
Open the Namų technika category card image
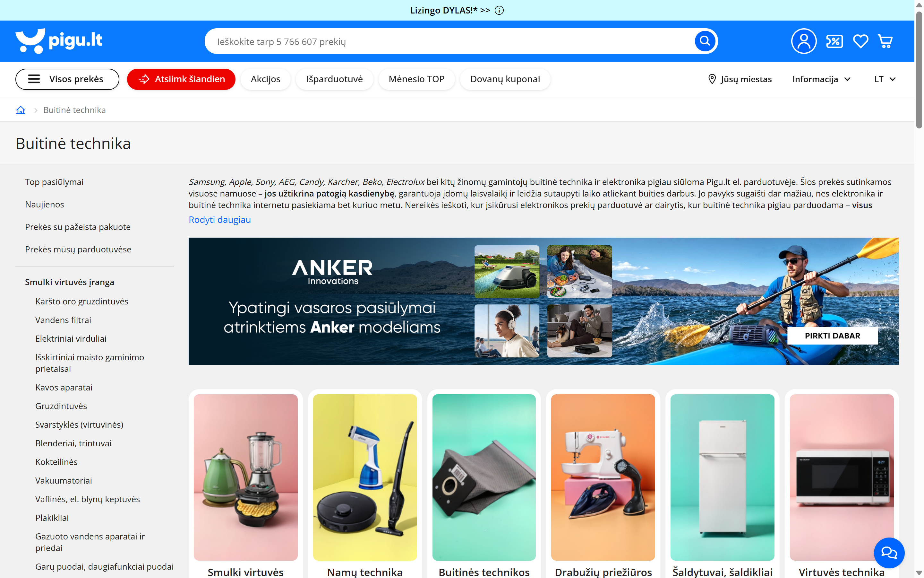pos(365,477)
